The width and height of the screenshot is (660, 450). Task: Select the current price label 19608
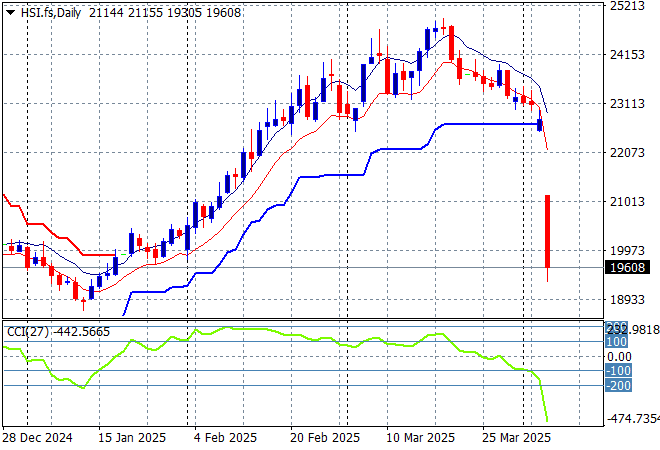pos(627,267)
